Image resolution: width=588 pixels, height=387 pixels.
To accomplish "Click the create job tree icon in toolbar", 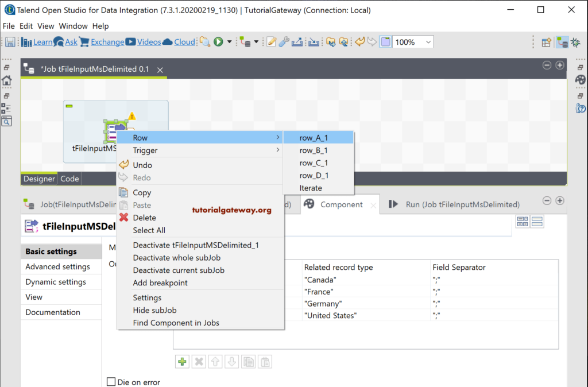I will click(x=245, y=42).
